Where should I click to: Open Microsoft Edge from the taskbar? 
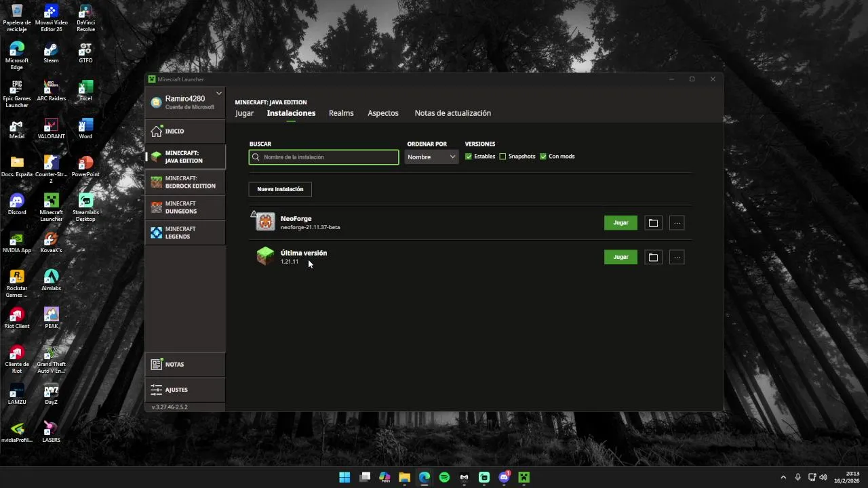point(424,477)
